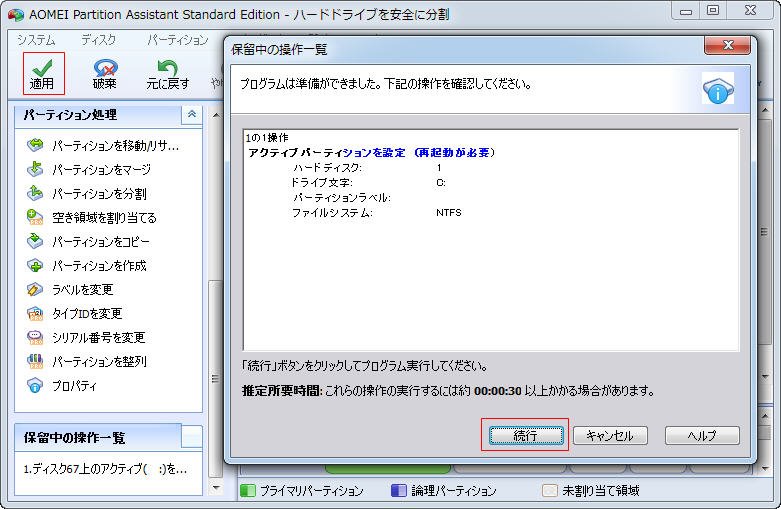This screenshot has width=781, height=509.
Task: Click アクティブパーティションを設定 operation heading
Action: coord(372,152)
